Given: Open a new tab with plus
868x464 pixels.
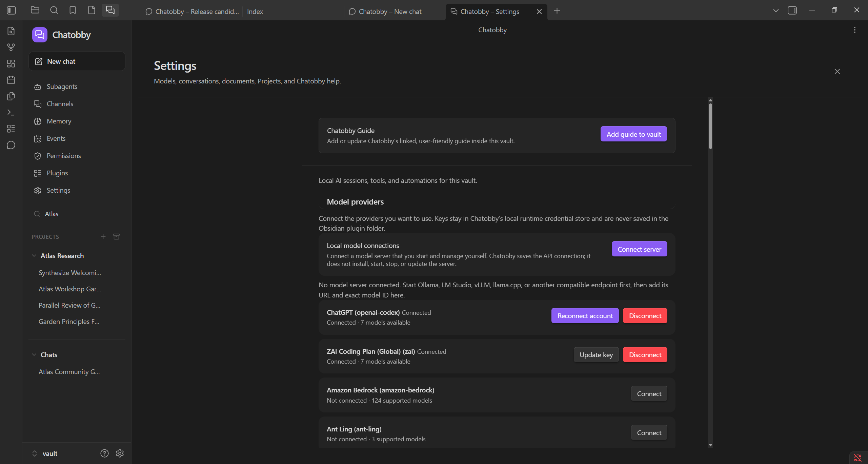Looking at the screenshot, I should click(x=557, y=11).
